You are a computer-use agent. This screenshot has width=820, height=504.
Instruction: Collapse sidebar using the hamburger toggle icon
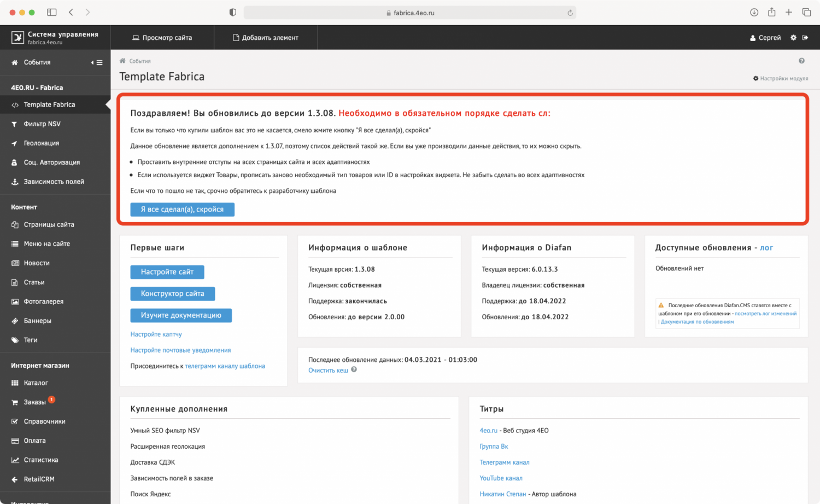pos(97,63)
